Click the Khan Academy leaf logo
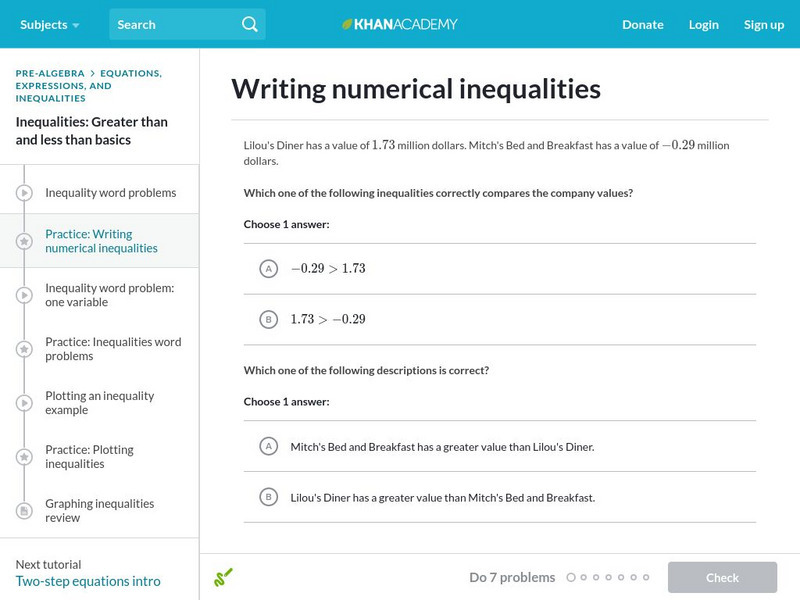 pos(347,24)
